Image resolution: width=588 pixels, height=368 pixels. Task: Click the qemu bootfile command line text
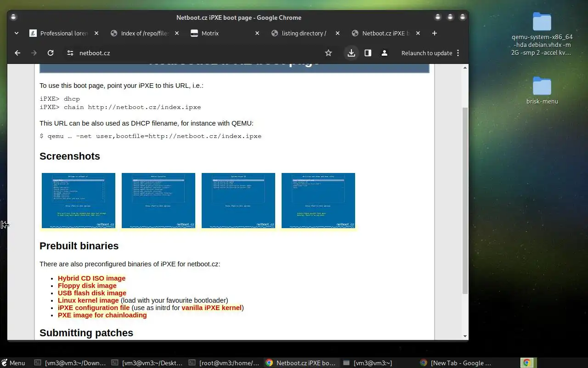[x=151, y=136]
